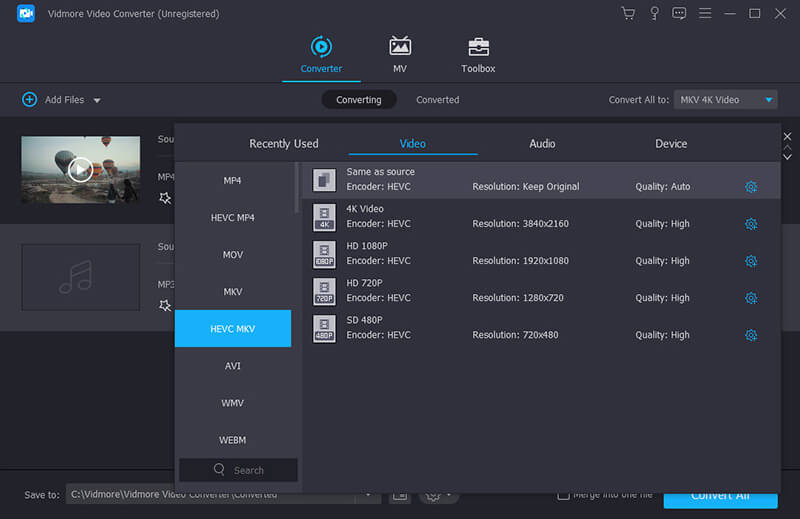Click the format Search field
800x519 pixels.
239,470
